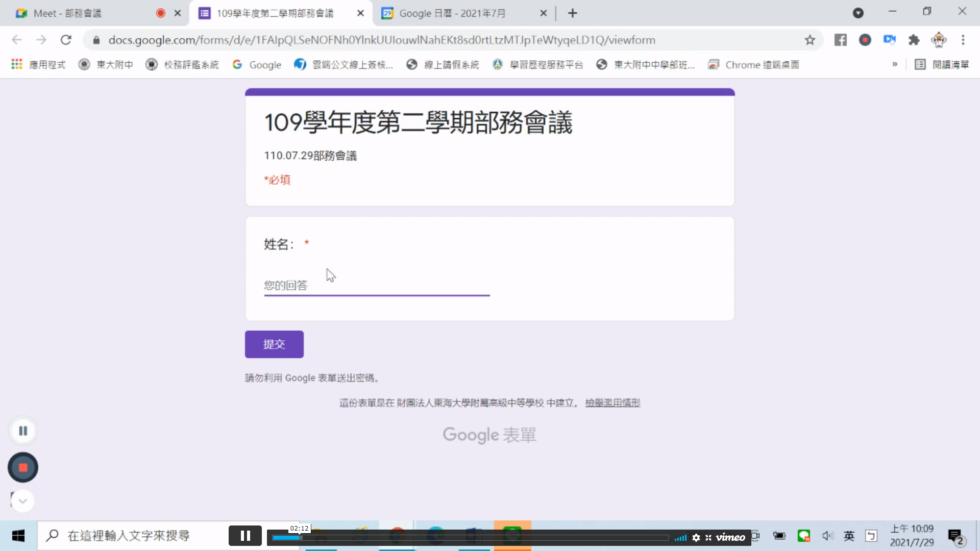Expand the recorder controls chevron
The width and height of the screenshot is (980, 551).
click(x=23, y=501)
